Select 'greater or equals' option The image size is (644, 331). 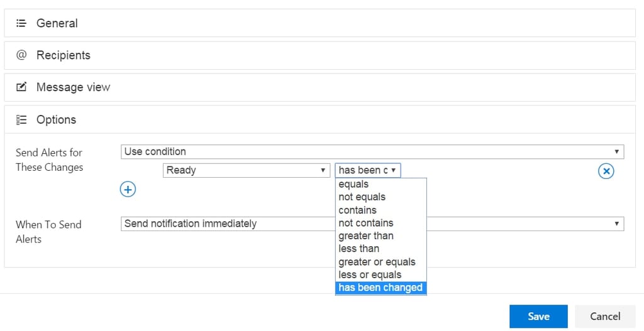pyautogui.click(x=381, y=262)
